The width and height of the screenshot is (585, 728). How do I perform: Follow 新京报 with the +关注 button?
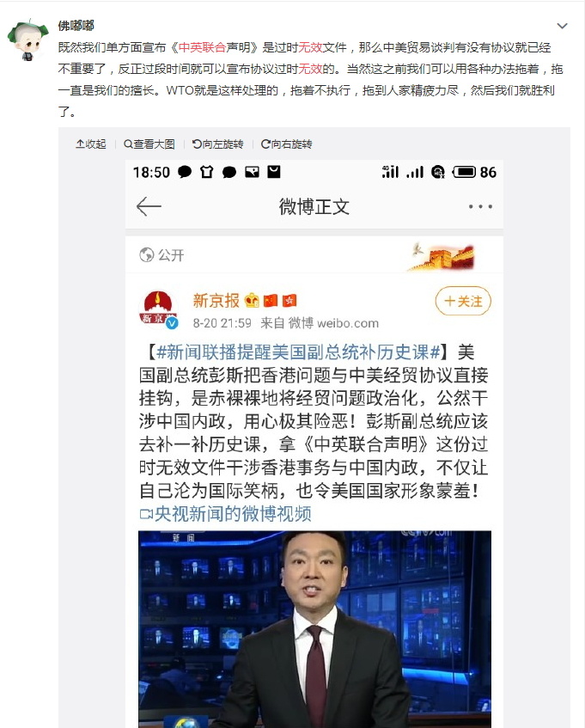coord(463,302)
